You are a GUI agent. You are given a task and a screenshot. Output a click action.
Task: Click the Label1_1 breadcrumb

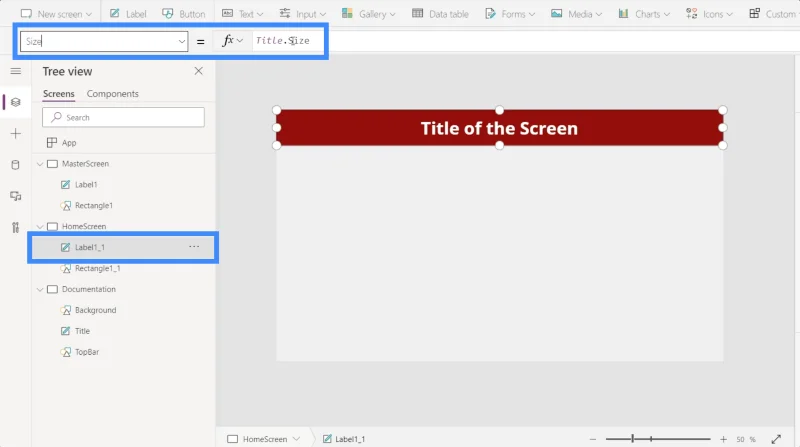pos(344,439)
